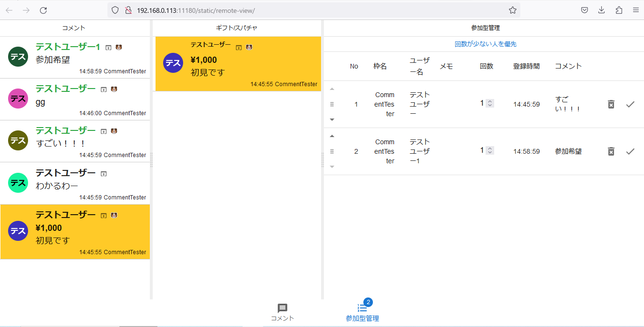Click the dog emoji beside テストユーザー1

[119, 47]
